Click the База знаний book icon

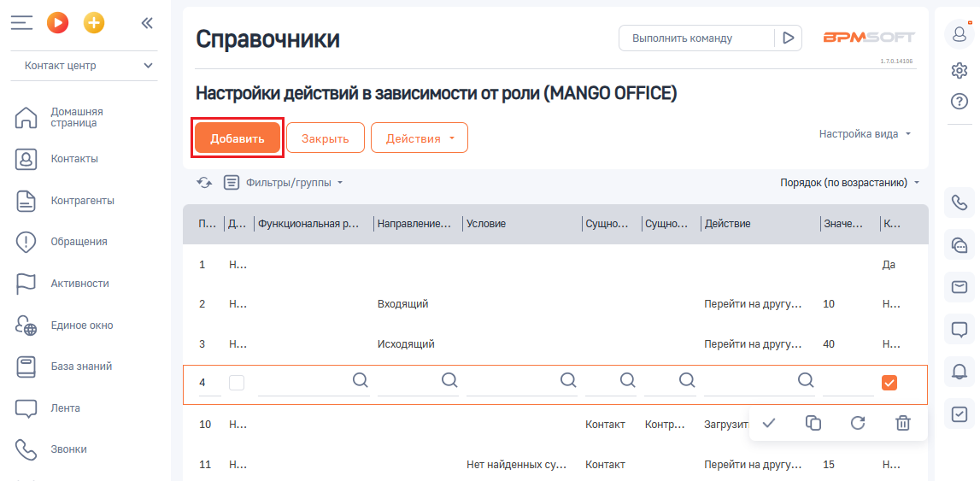(26, 367)
